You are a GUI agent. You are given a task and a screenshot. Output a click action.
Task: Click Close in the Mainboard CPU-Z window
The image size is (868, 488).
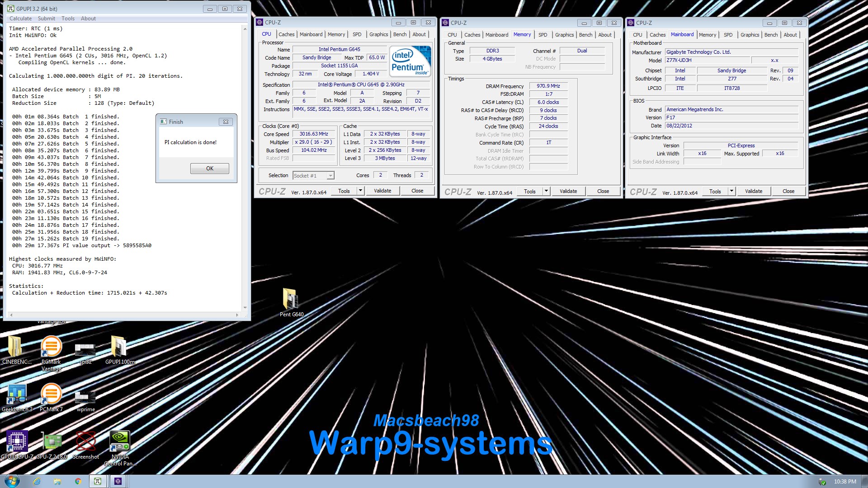pos(788,191)
